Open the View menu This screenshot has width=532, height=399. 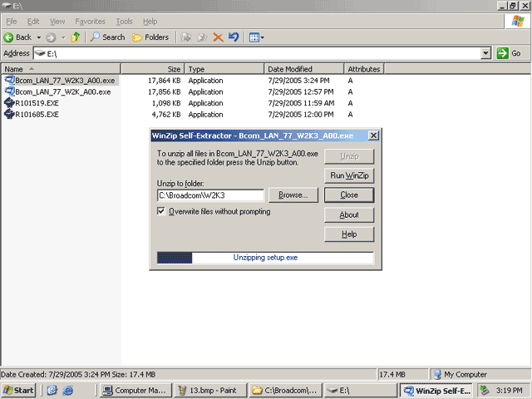[57, 22]
